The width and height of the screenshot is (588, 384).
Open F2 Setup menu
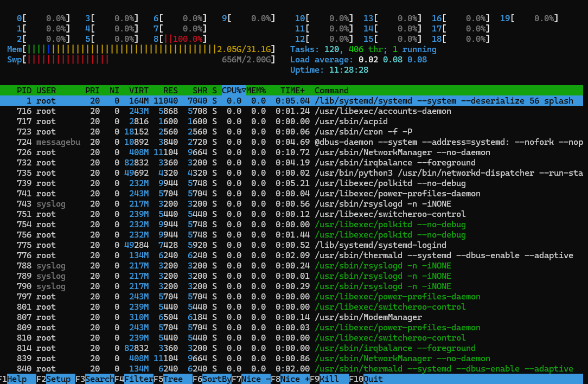[53, 379]
